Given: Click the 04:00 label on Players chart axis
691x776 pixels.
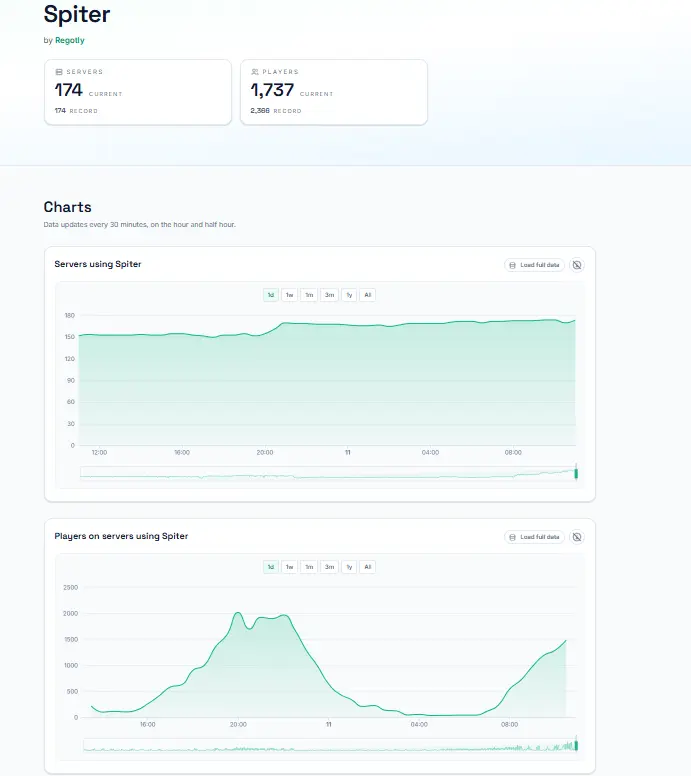Looking at the screenshot, I should tap(419, 725).
